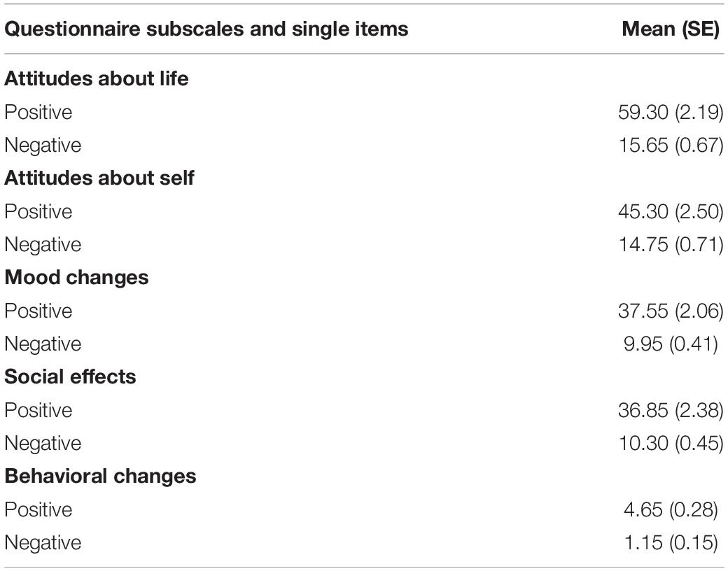Click the value 10.30 (0.45)
728x571 pixels.
671,444
